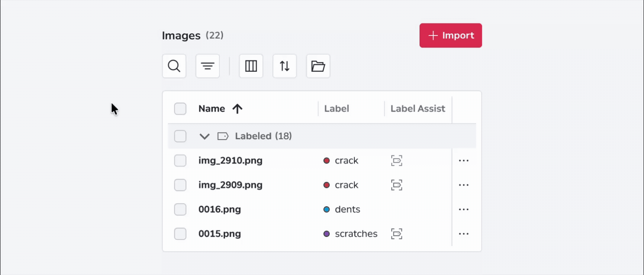The width and height of the screenshot is (644, 275).
Task: Click the Import button
Action: click(x=451, y=36)
